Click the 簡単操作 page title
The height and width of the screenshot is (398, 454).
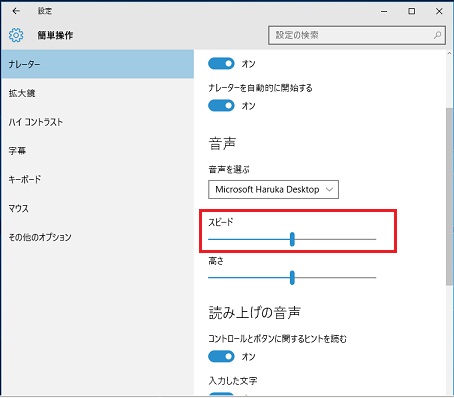coord(55,35)
